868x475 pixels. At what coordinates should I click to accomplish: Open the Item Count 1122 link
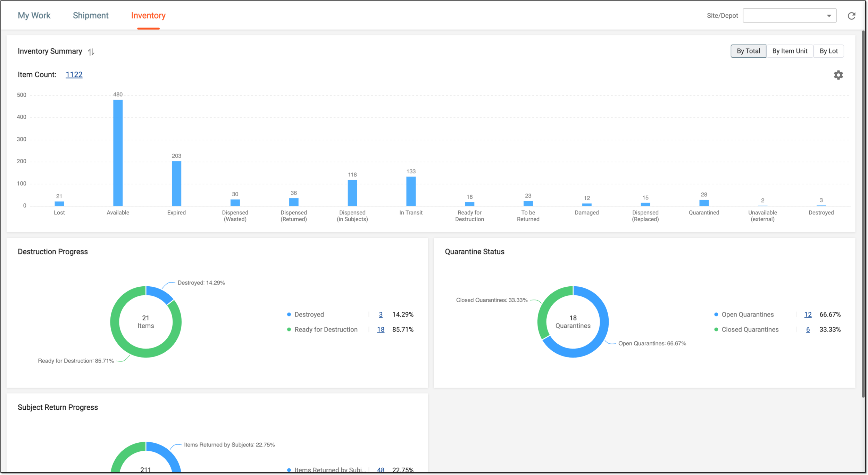tap(74, 75)
